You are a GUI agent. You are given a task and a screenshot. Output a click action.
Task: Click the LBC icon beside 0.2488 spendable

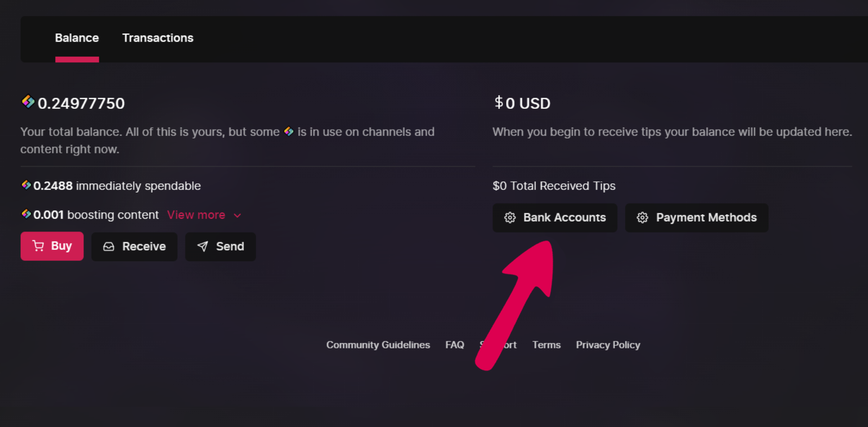(26, 185)
